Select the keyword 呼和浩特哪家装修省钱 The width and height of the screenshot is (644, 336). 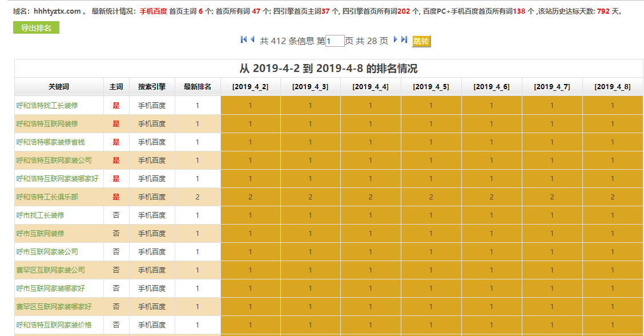tap(51, 142)
